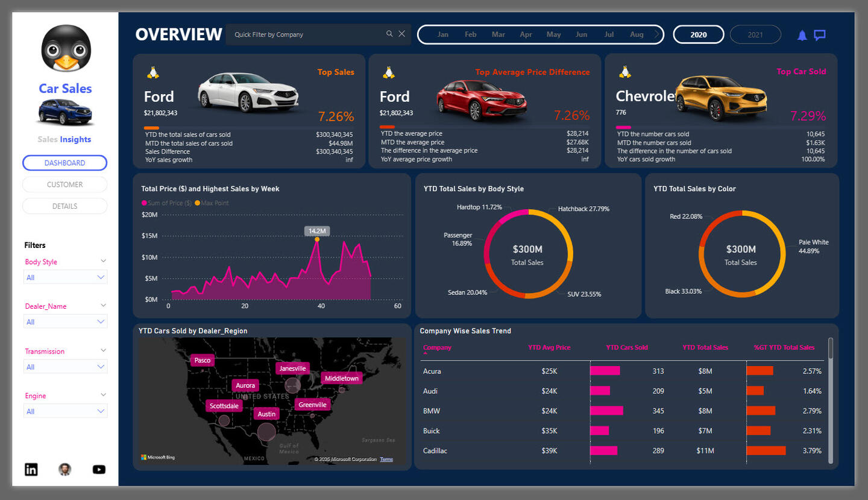Sort table by YTD Avg Price header
868x500 pixels.
coord(549,347)
